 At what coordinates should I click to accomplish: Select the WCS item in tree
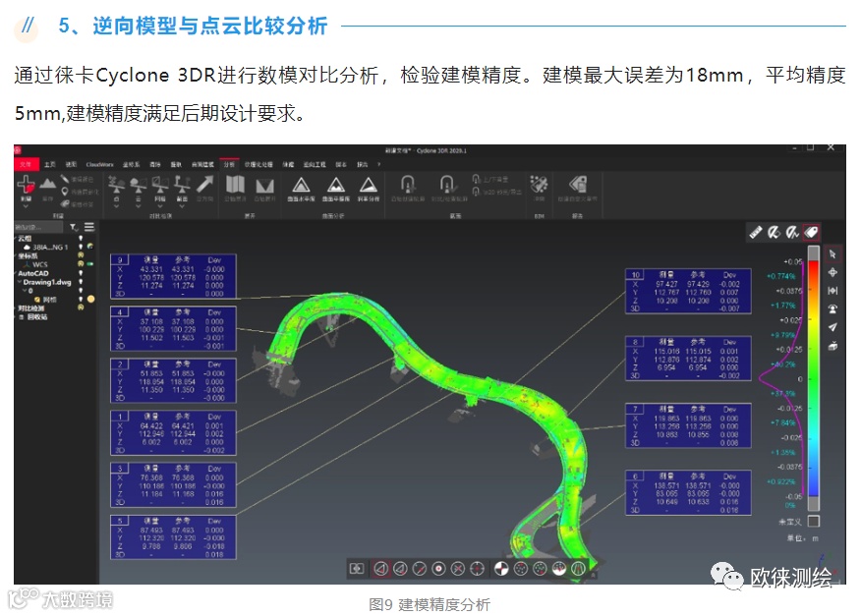pos(40,264)
